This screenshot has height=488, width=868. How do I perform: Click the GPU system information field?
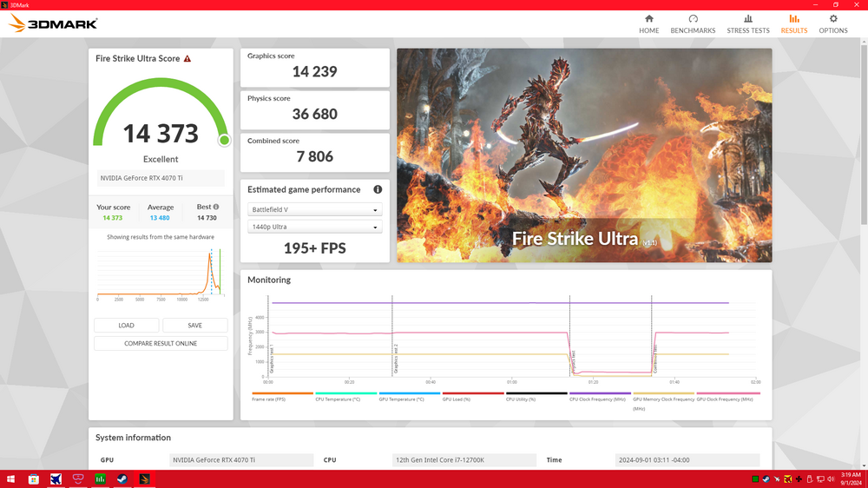point(241,459)
